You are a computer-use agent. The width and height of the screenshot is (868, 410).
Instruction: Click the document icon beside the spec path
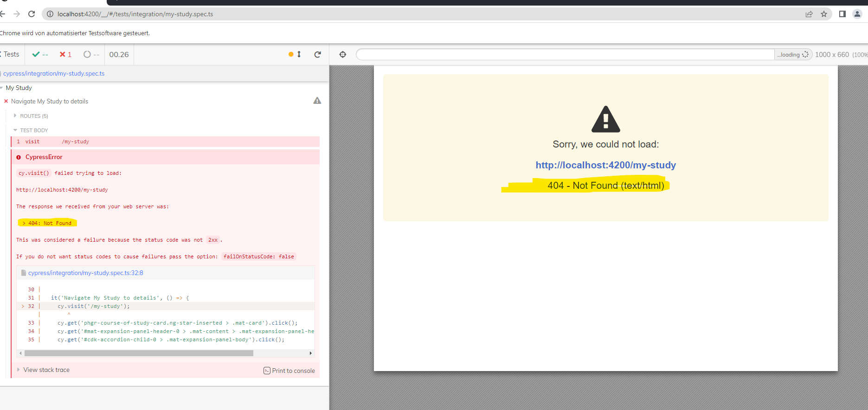(23, 273)
